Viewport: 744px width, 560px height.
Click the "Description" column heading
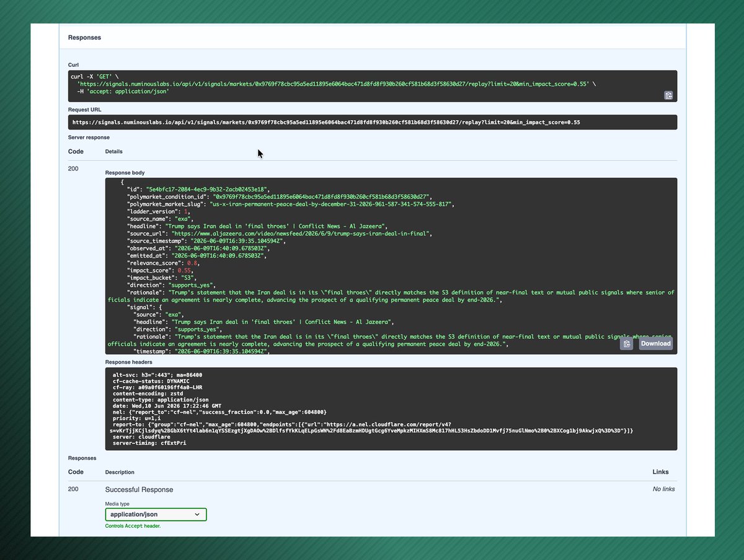pyautogui.click(x=120, y=472)
